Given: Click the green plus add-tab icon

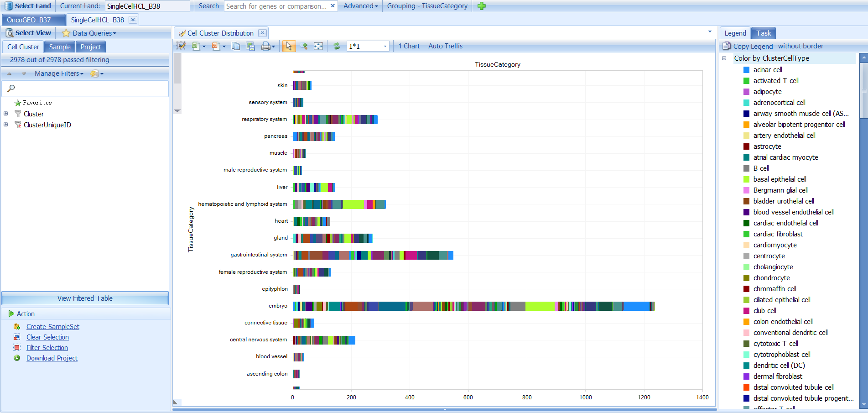Looking at the screenshot, I should 481,6.
